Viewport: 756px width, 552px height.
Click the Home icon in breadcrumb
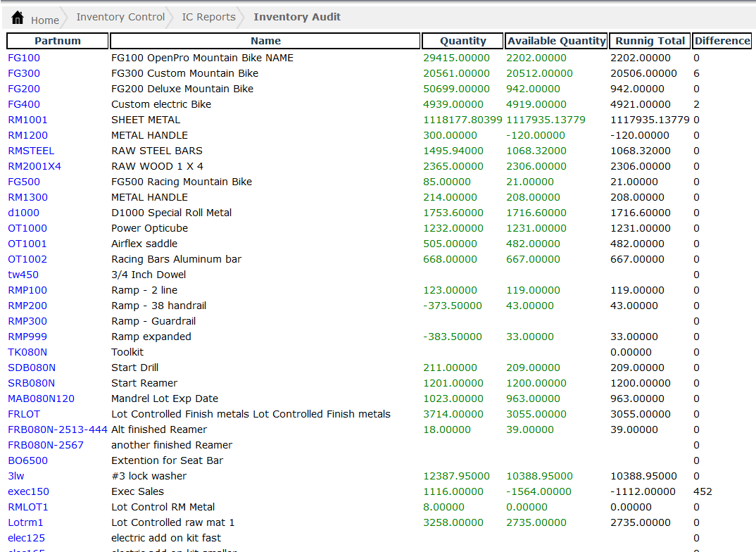click(x=18, y=18)
